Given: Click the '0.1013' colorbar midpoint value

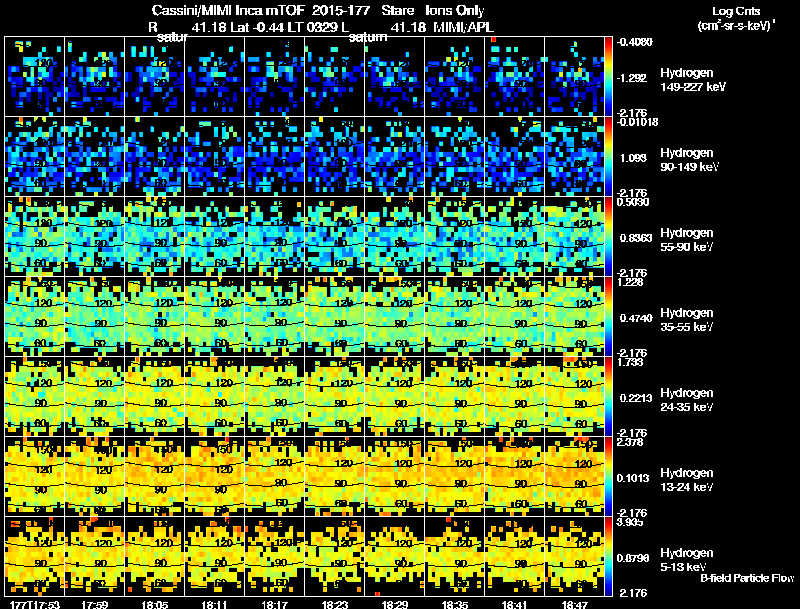Looking at the screenshot, I should pyautogui.click(x=633, y=478).
